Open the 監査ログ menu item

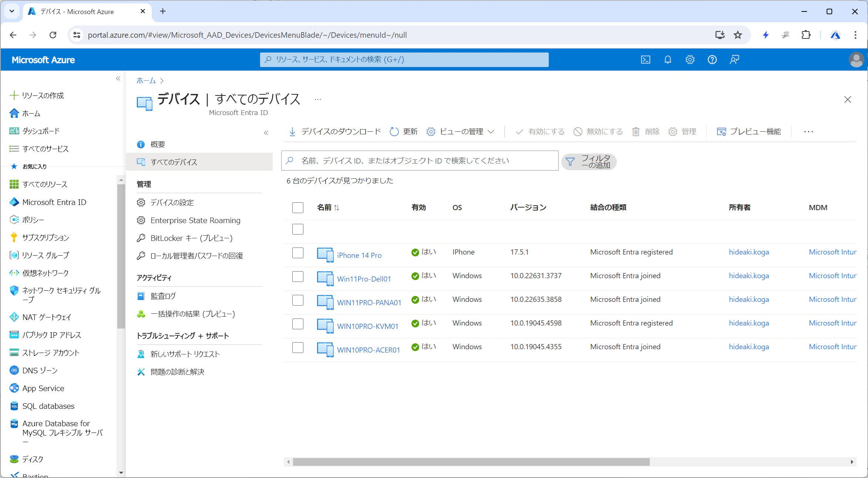pos(163,296)
